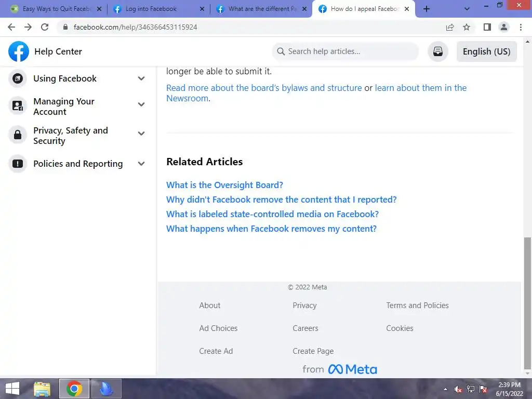Close the Easy Ways to Quit Facebook tab

(x=99, y=9)
